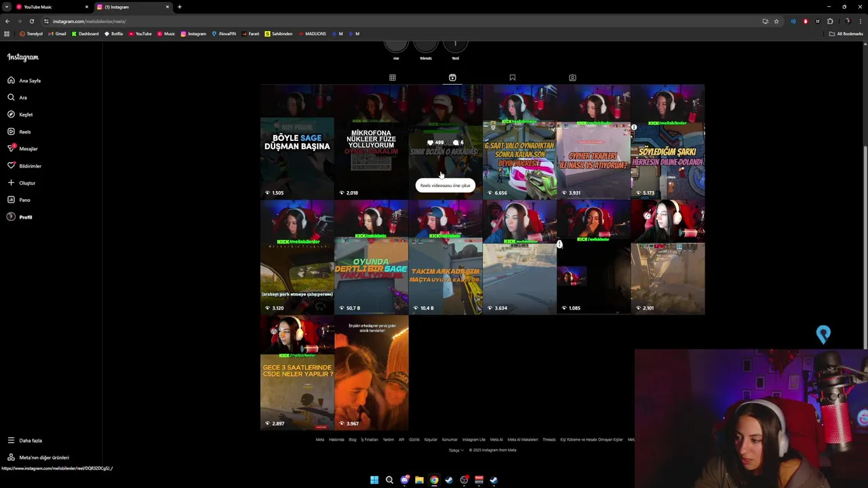Click Oluştur to create a post

click(x=21, y=183)
